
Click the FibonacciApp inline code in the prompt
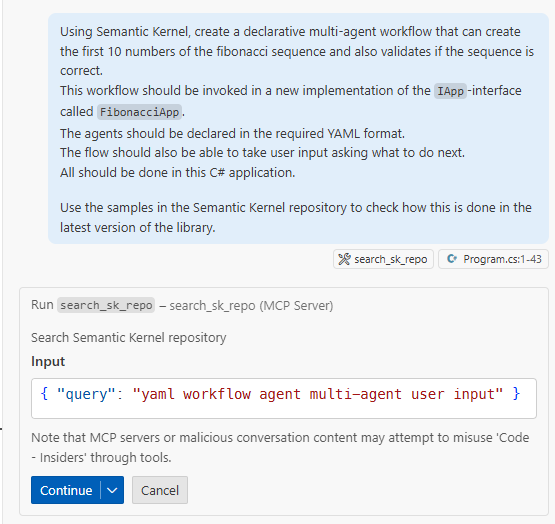point(139,112)
